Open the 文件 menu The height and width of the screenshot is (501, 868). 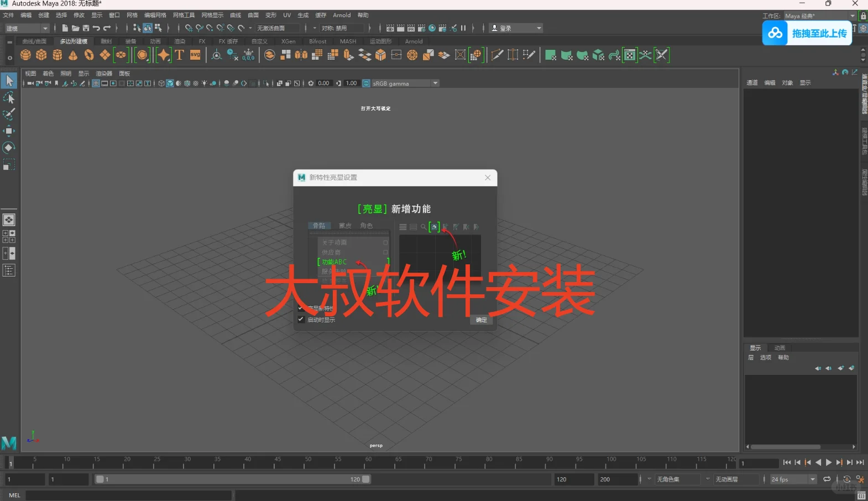pyautogui.click(x=8, y=15)
